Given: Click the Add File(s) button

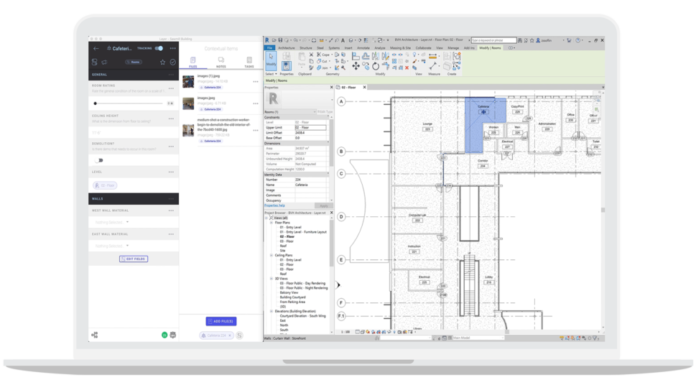Looking at the screenshot, I should [x=221, y=321].
